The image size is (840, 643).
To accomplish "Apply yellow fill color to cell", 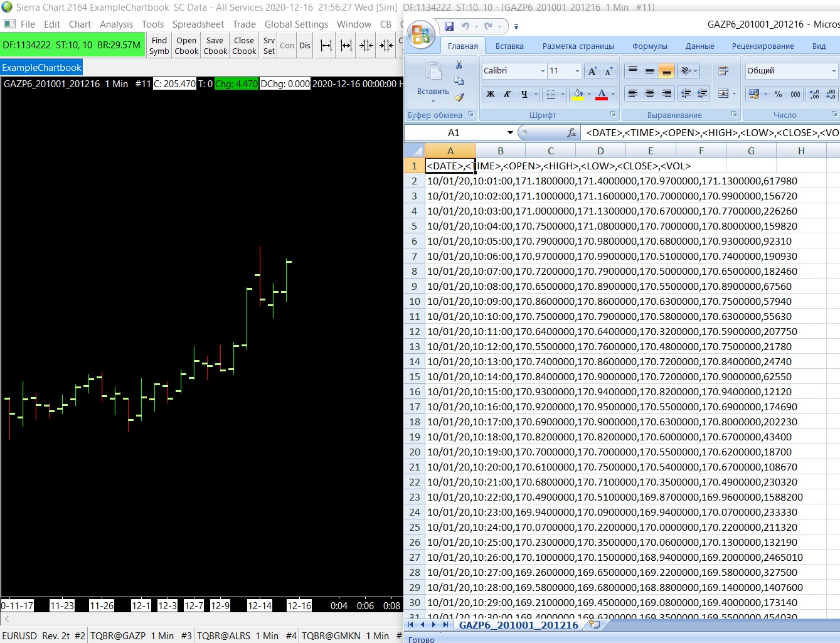I will (578, 94).
